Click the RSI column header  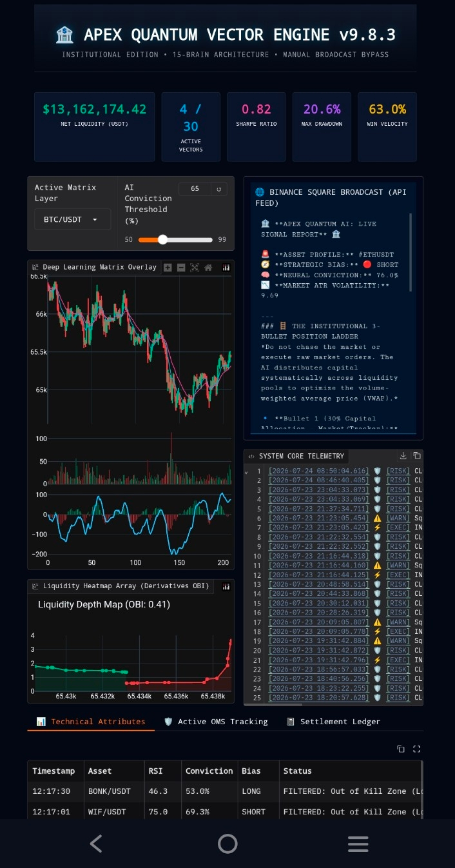[x=162, y=771]
